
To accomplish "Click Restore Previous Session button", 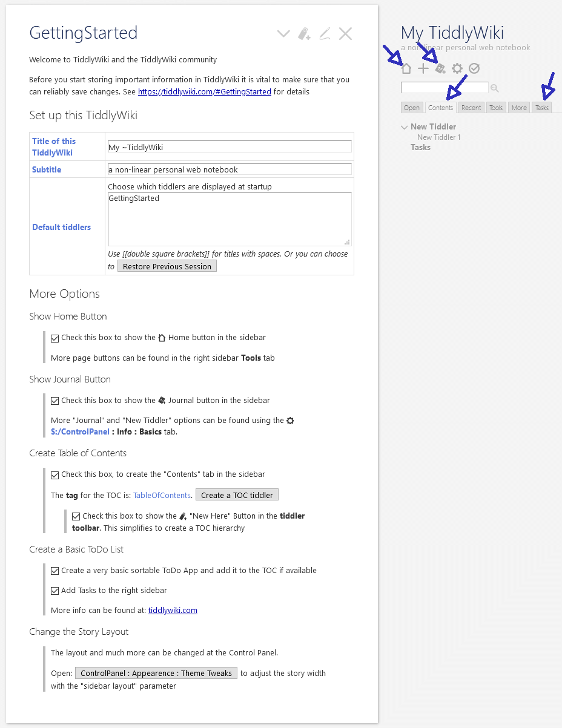I will pos(167,266).
